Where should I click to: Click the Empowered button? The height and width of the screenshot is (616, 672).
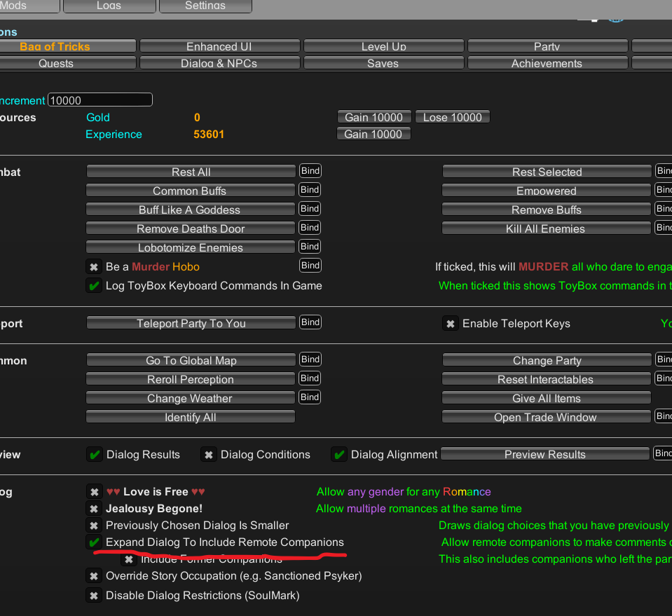pos(547,191)
